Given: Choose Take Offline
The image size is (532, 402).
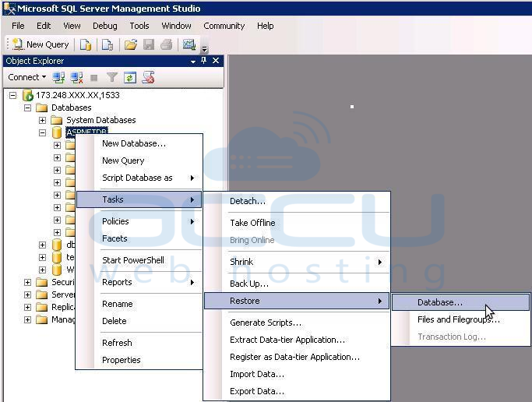Looking at the screenshot, I should 297,223.
